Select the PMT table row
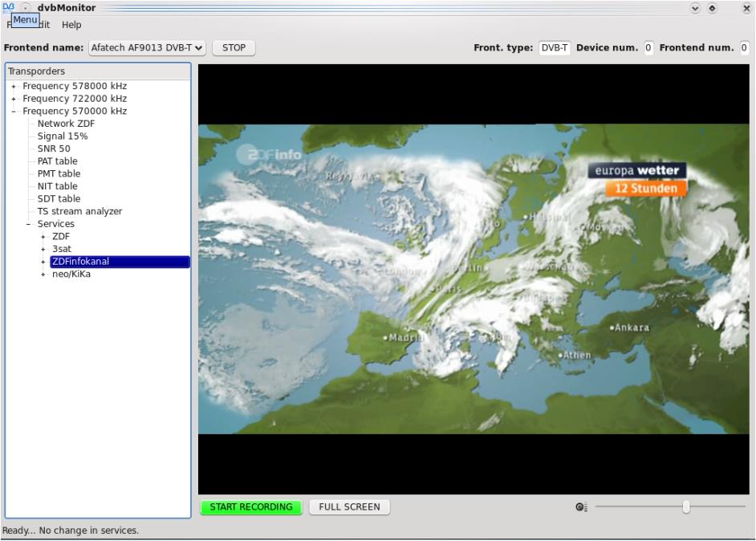This screenshot has height=541, width=756. point(59,174)
